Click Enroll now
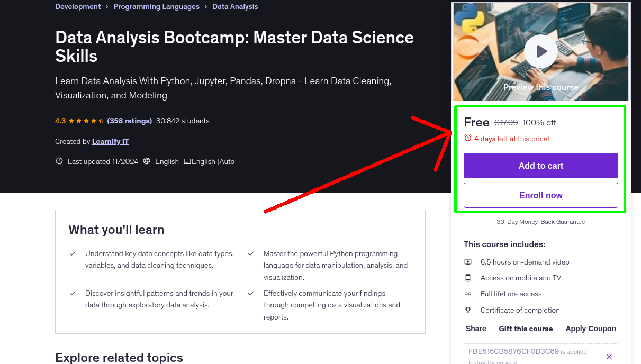 point(540,195)
